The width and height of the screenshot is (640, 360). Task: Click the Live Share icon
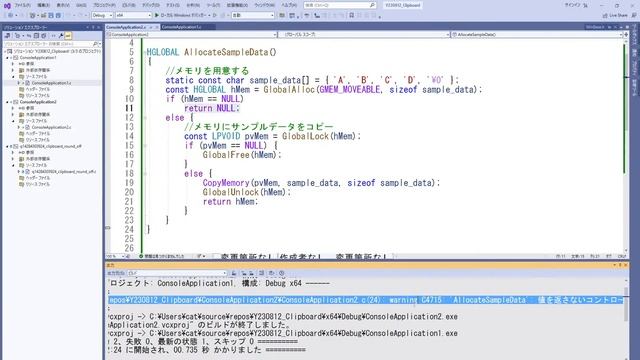coord(605,16)
